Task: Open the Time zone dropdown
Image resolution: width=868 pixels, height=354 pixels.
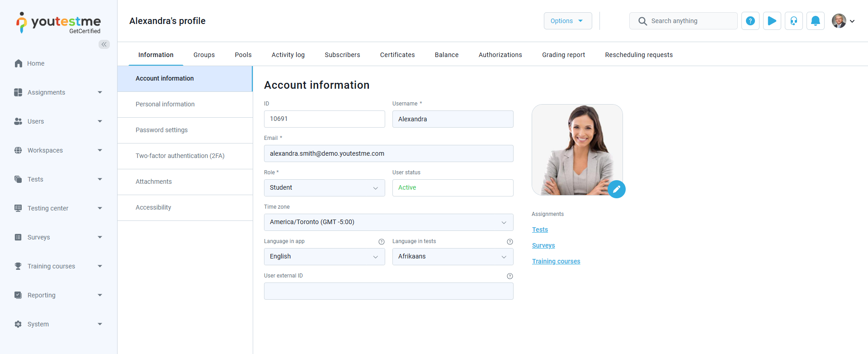Action: coord(389,222)
